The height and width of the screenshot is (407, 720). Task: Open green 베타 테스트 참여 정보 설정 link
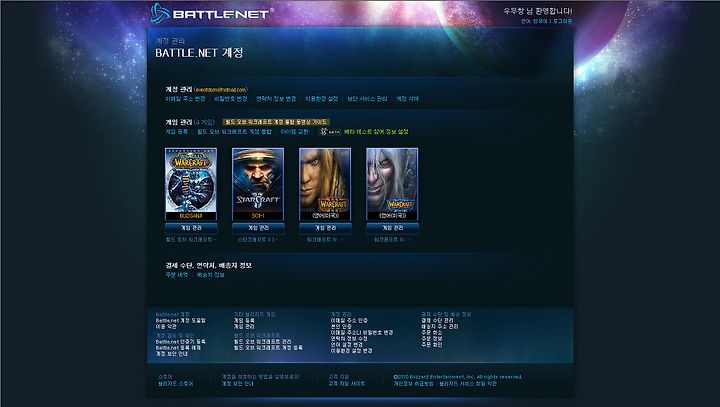(x=376, y=132)
